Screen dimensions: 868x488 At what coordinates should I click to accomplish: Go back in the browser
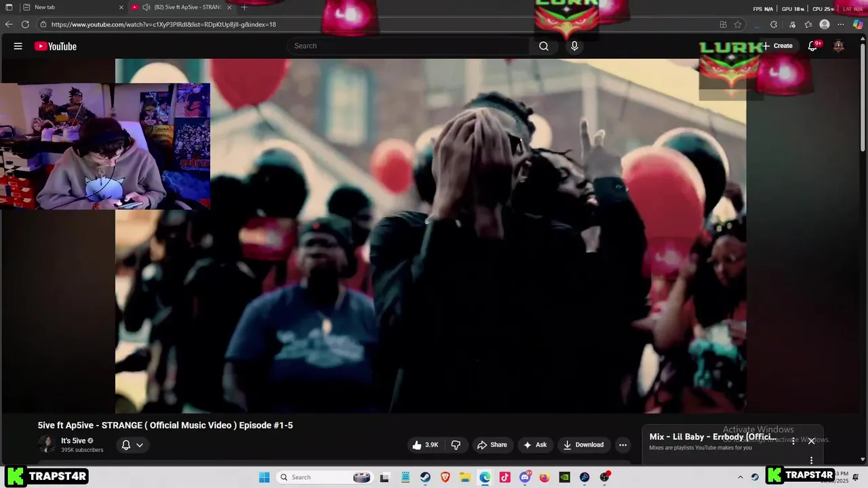pos(9,24)
